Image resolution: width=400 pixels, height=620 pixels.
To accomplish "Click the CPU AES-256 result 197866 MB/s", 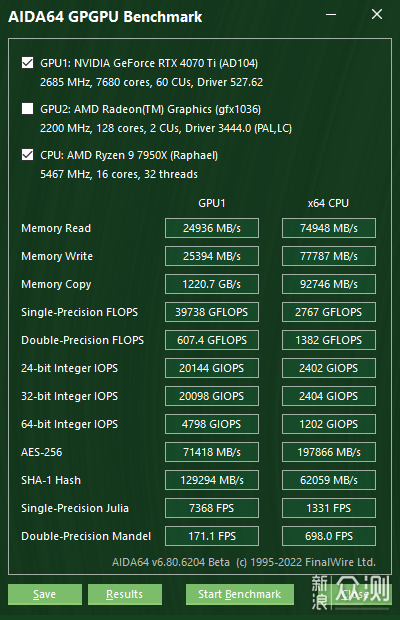I will tap(329, 452).
